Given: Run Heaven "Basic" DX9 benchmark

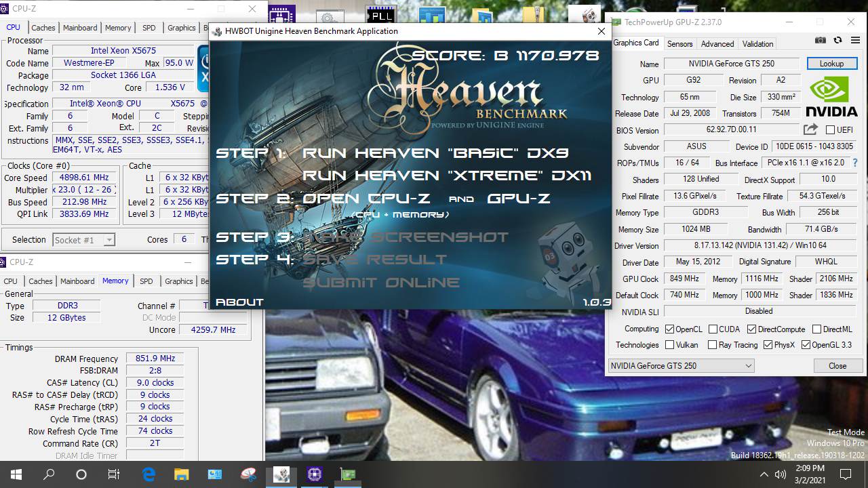Looking at the screenshot, I should (x=435, y=153).
